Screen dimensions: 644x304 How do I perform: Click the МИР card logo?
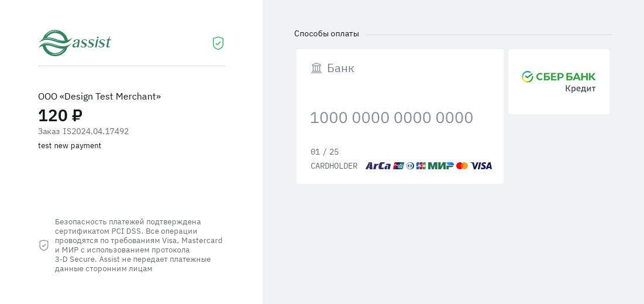coord(440,166)
